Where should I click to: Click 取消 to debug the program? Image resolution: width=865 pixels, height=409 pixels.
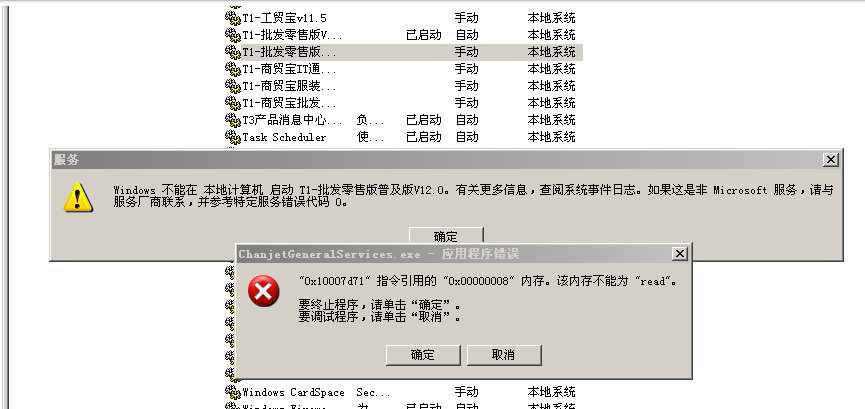click(x=504, y=355)
